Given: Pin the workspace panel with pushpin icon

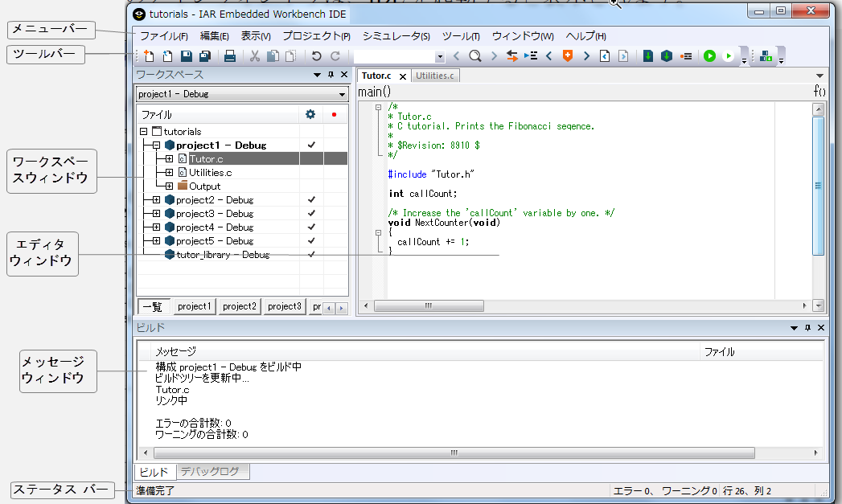Looking at the screenshot, I should (x=331, y=75).
